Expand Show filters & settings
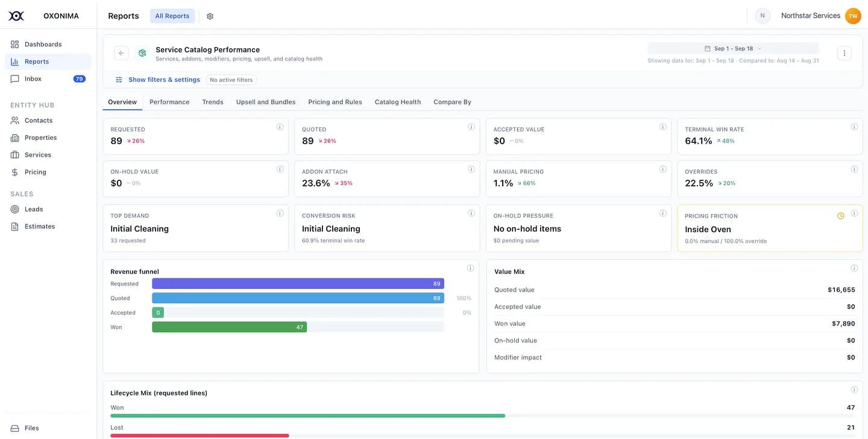 tap(158, 80)
